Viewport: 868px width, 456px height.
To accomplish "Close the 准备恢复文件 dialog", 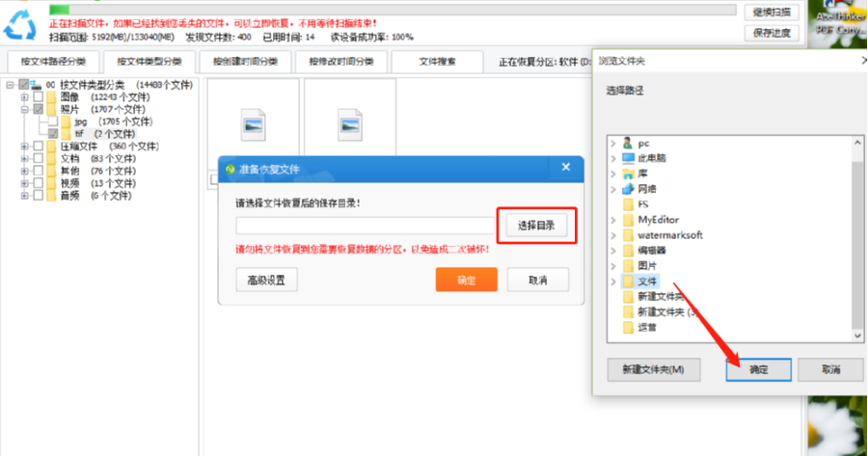I will pos(565,167).
